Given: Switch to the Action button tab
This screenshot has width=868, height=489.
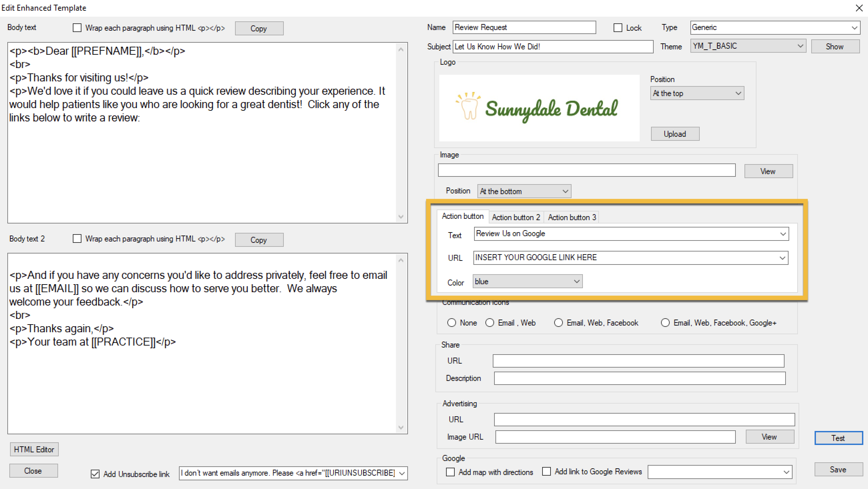Looking at the screenshot, I should point(462,216).
